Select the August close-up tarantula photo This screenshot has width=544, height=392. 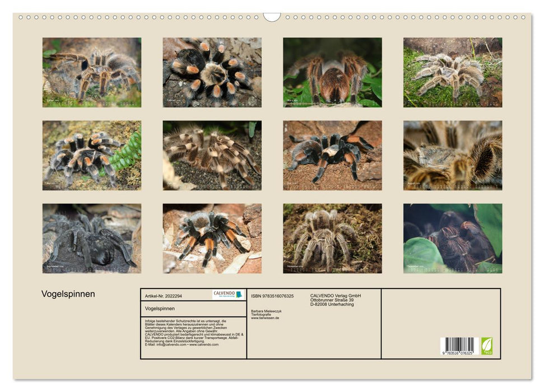pos(453,152)
